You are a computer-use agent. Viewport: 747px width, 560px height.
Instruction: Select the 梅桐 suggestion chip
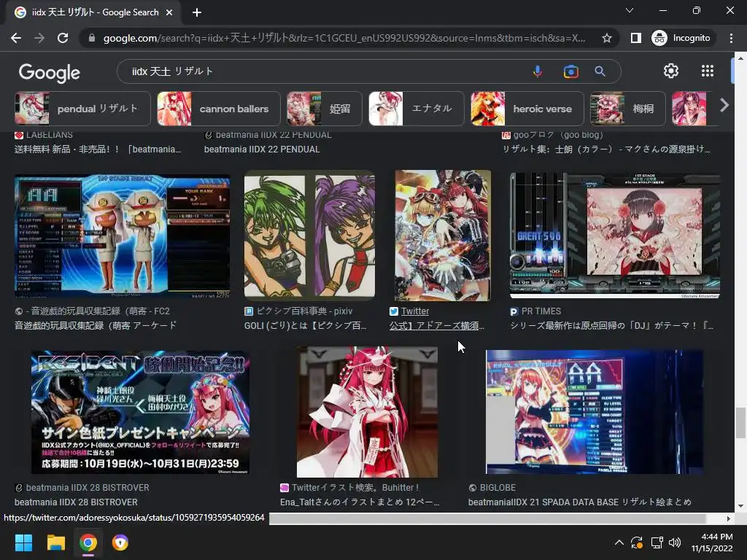point(627,109)
